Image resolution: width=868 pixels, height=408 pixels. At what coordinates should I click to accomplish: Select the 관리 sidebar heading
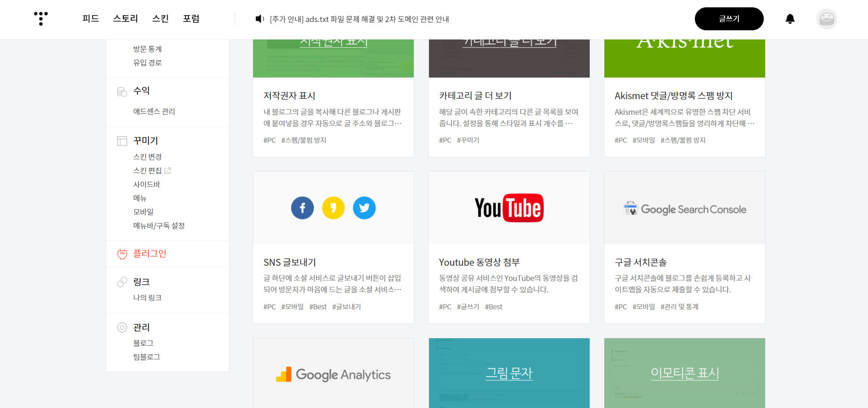(x=141, y=327)
